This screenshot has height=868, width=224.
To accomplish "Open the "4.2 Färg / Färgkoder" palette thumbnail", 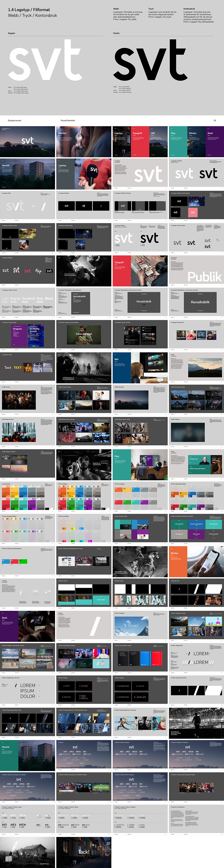I will click(x=84, y=497).
